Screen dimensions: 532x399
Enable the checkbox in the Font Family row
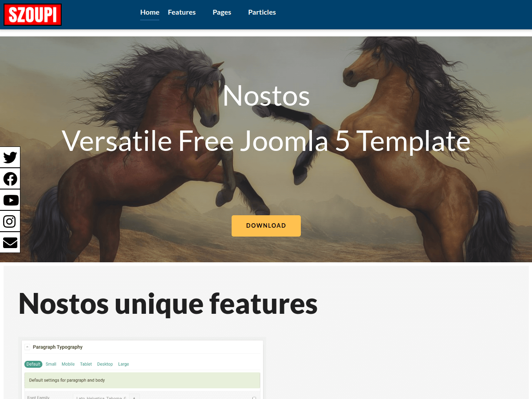click(253, 397)
